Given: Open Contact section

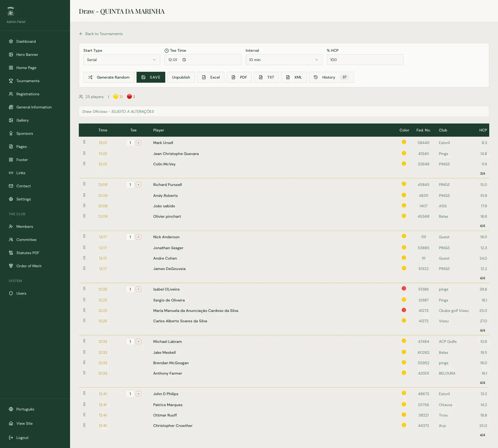Looking at the screenshot, I should [x=35, y=186].
